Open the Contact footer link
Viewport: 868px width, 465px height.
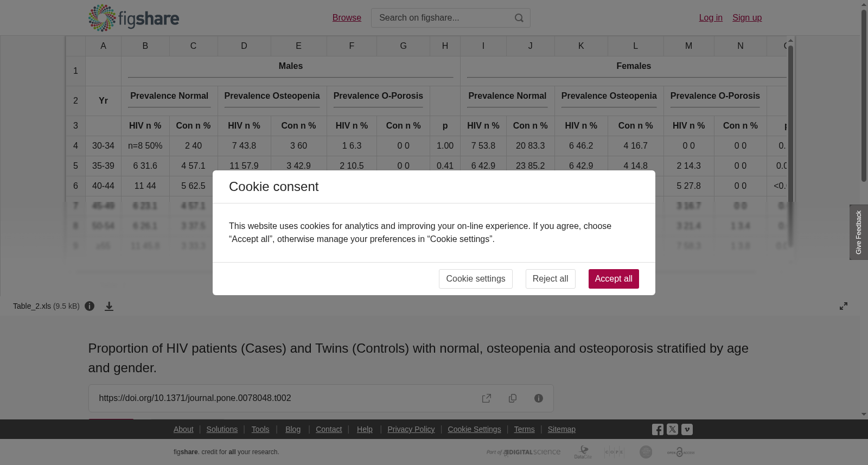[329, 429]
